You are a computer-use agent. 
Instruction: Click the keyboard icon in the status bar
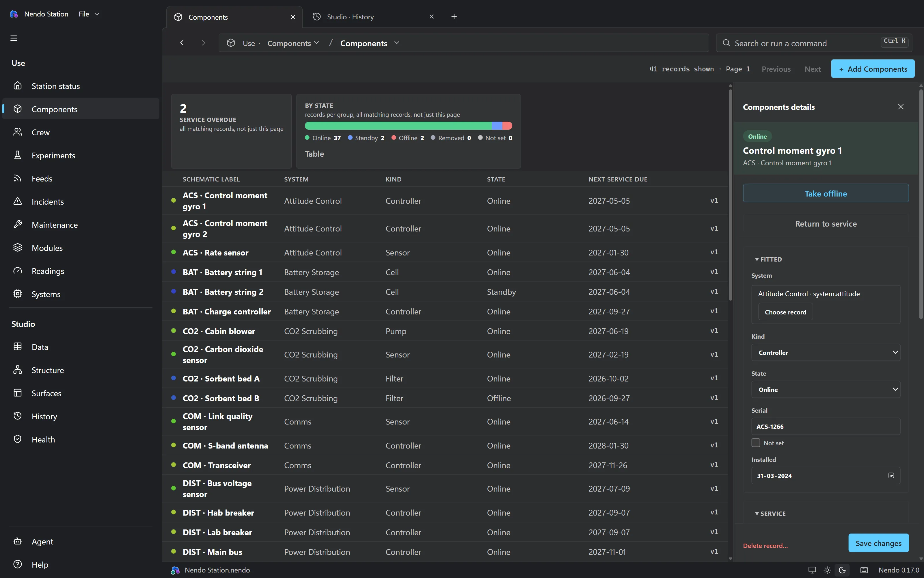pyautogui.click(x=864, y=570)
